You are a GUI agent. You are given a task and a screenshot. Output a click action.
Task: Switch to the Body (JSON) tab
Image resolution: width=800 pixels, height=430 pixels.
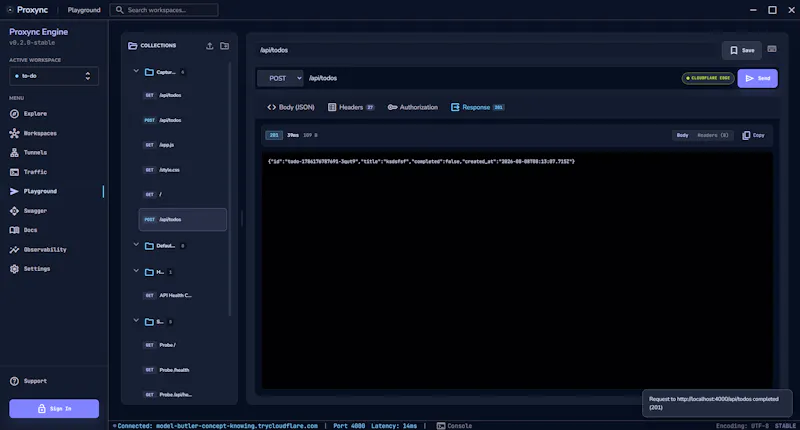click(291, 107)
